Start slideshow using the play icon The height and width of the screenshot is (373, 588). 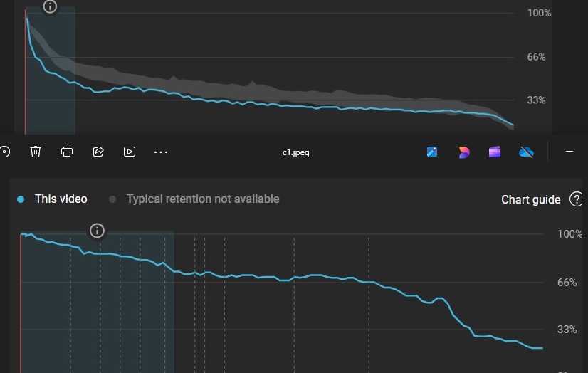tap(130, 152)
